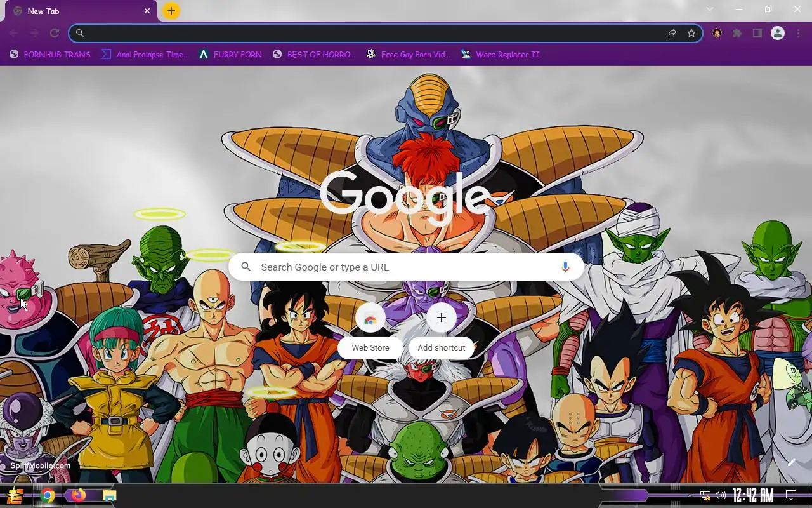Open the Extensions puzzle piece menu
The image size is (812, 508).
(737, 33)
